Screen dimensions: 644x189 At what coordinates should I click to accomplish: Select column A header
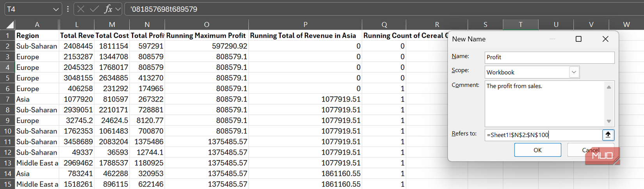(37, 25)
